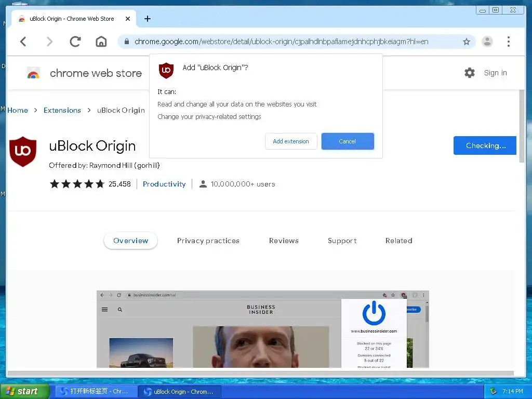532x399 pixels.
Task: Open the Chrome profile avatar icon
Action: click(487, 42)
